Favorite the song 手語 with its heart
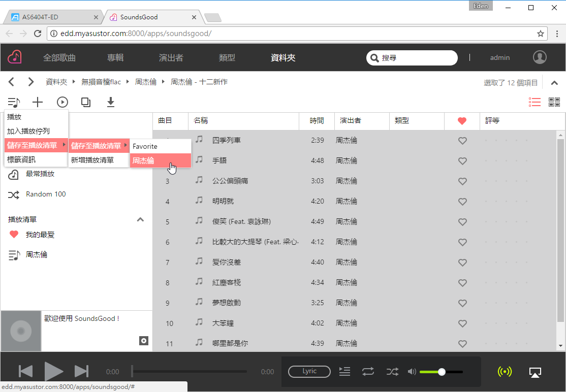Viewport: 566px width, 392px height. pyautogui.click(x=462, y=161)
